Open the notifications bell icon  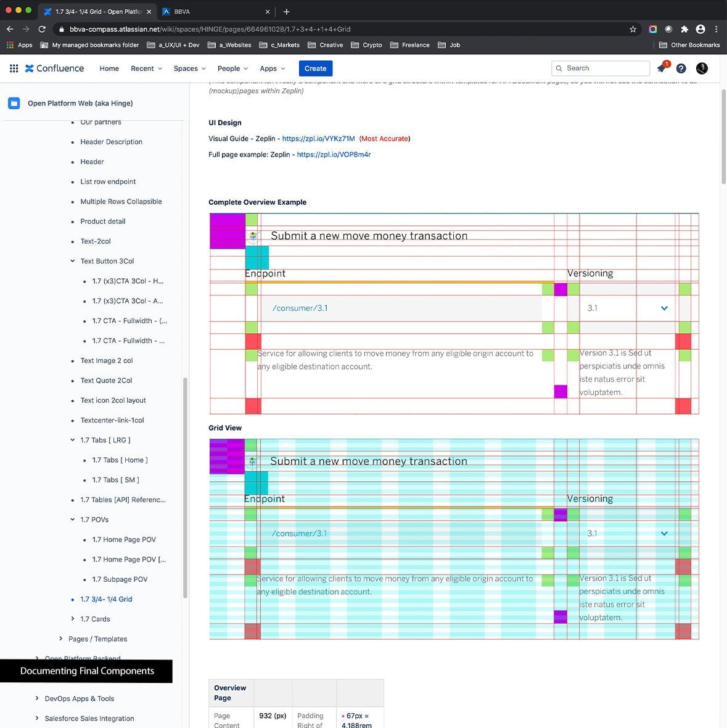pos(662,68)
